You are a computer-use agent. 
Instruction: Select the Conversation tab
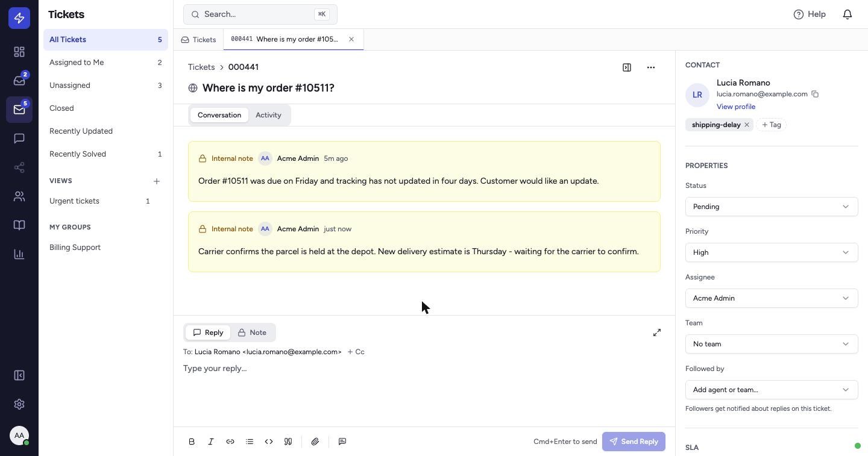(219, 115)
